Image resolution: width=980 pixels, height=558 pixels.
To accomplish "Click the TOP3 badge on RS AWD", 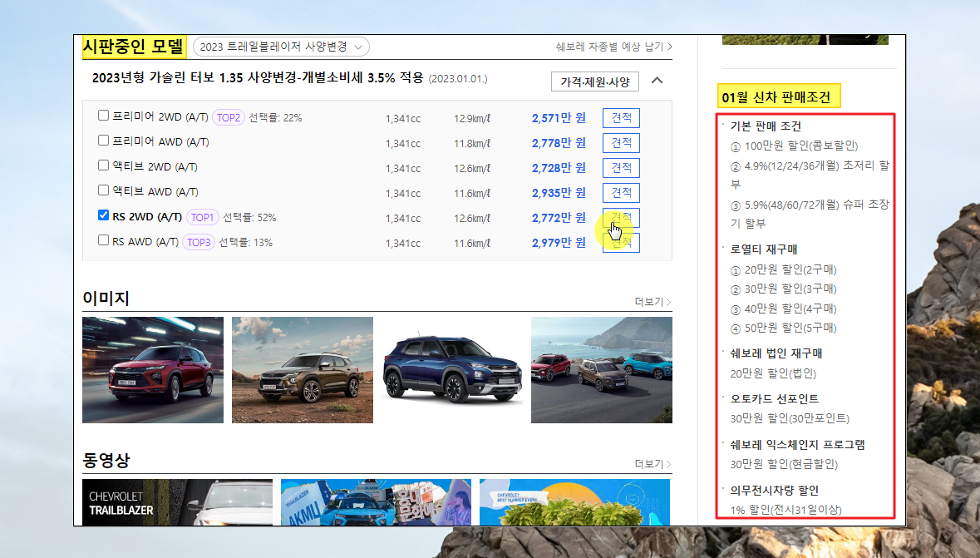I will pos(198,243).
